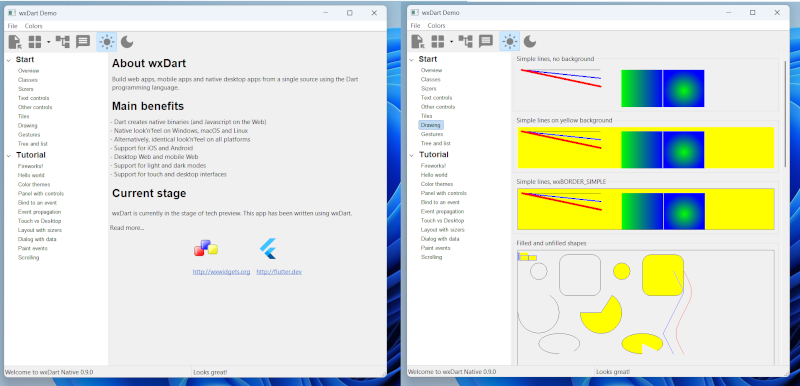
Task: Collapse the Tutorial section in right window
Action: point(412,155)
